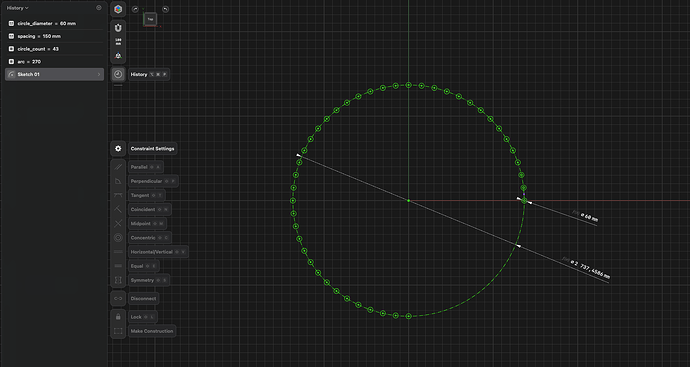Rotate view using right curved arrow

pos(165,9)
